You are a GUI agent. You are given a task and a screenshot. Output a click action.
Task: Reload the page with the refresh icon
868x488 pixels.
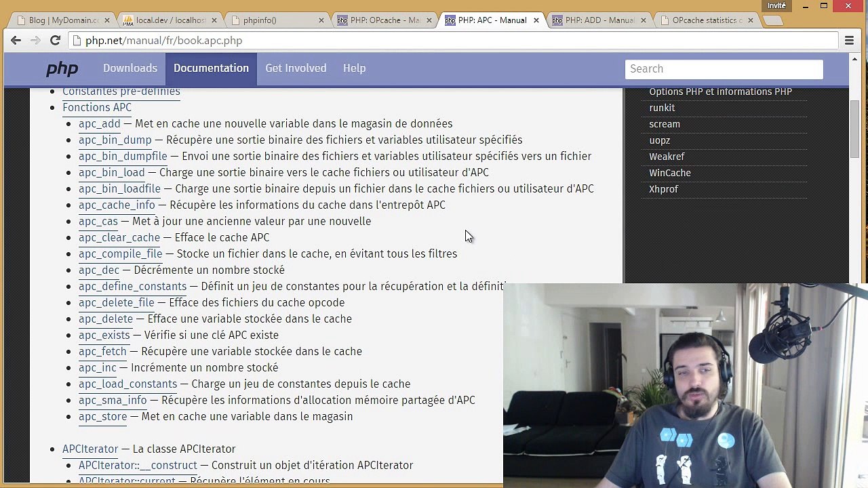[x=56, y=41]
